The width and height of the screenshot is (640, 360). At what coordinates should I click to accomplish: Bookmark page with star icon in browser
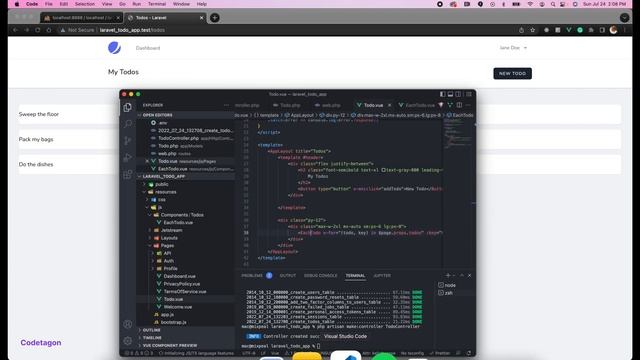[x=533, y=30]
